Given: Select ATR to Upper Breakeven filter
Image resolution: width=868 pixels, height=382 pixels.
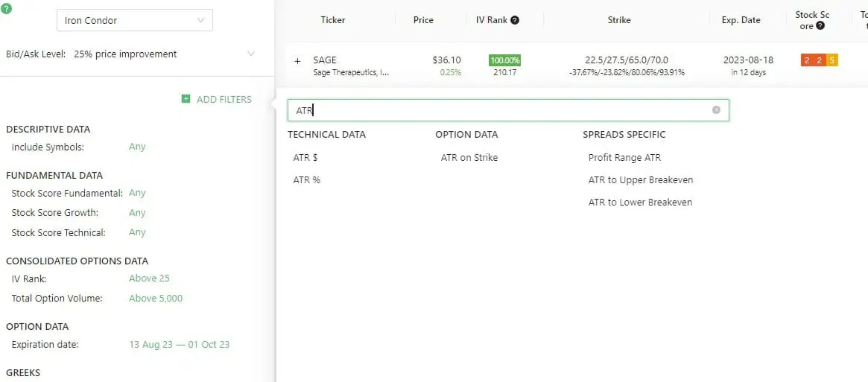Looking at the screenshot, I should (x=641, y=180).
